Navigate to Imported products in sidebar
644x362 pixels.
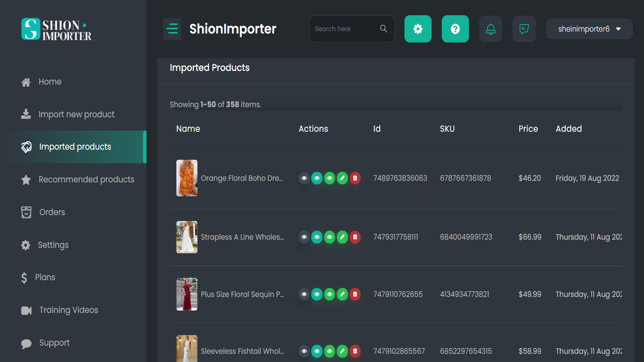point(75,146)
